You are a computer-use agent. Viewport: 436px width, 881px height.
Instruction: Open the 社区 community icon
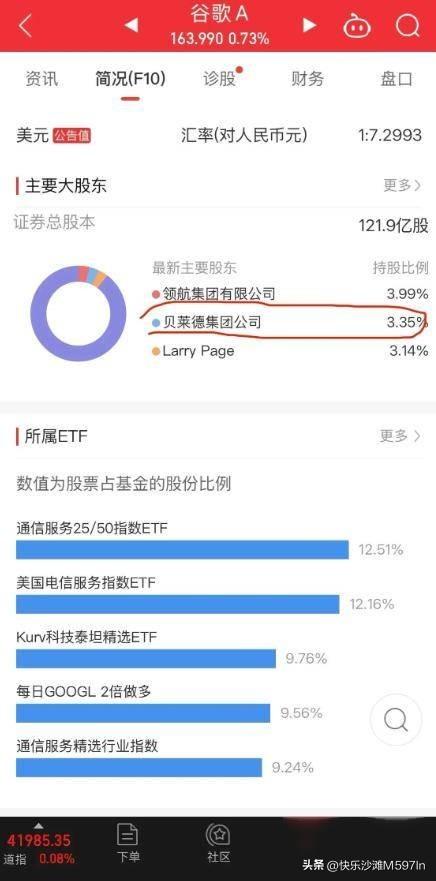[217, 842]
